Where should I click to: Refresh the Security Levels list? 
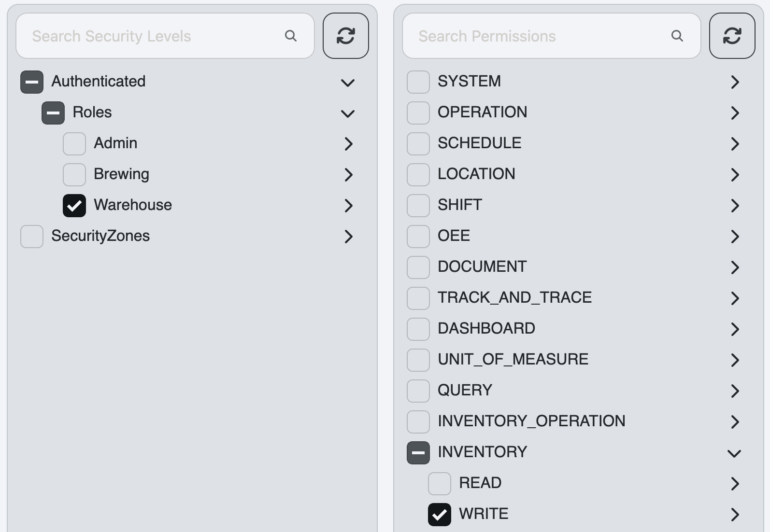tap(346, 36)
